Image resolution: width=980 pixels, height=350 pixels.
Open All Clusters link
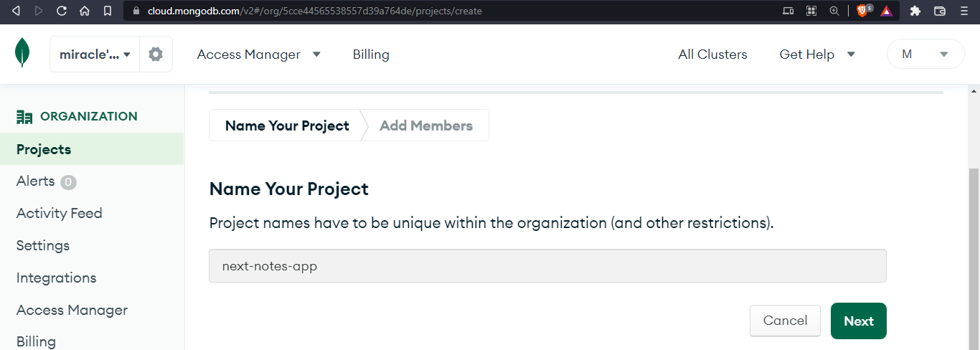click(712, 55)
